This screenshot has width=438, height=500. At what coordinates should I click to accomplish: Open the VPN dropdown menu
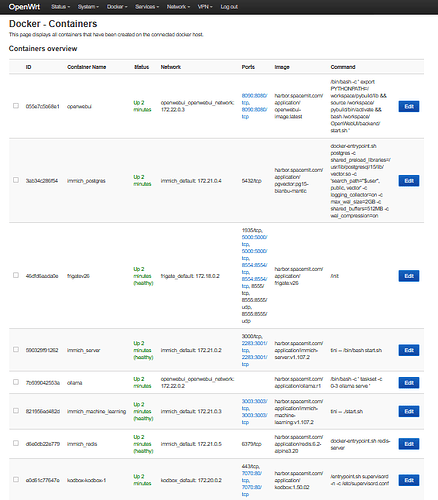(205, 7)
